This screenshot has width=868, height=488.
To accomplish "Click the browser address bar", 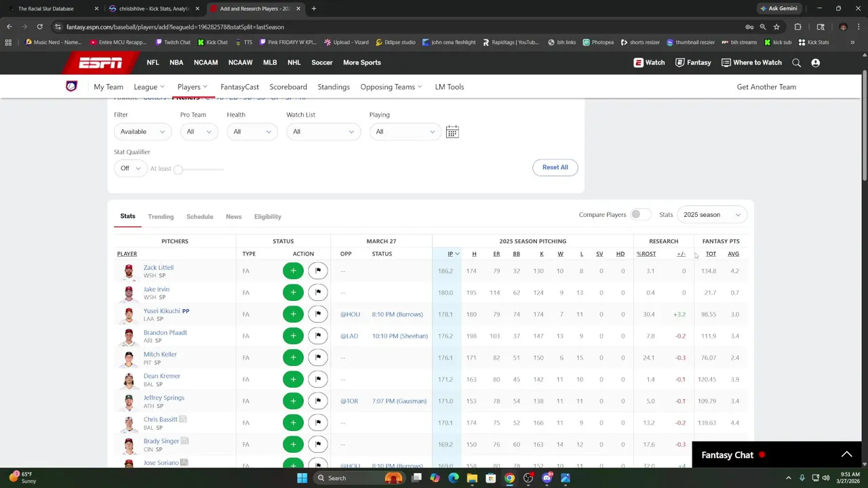I will 400,27.
